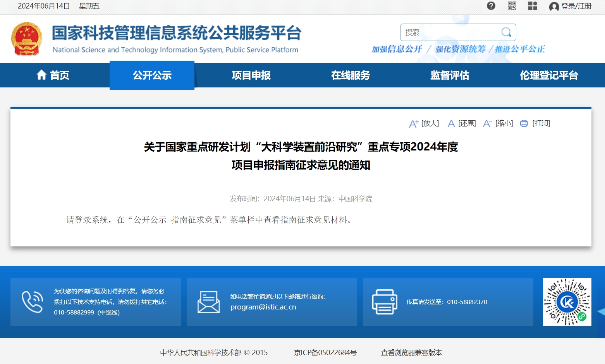The width and height of the screenshot is (605, 364).
Task: Open the QR code icon in top bar
Action: pyautogui.click(x=512, y=6)
